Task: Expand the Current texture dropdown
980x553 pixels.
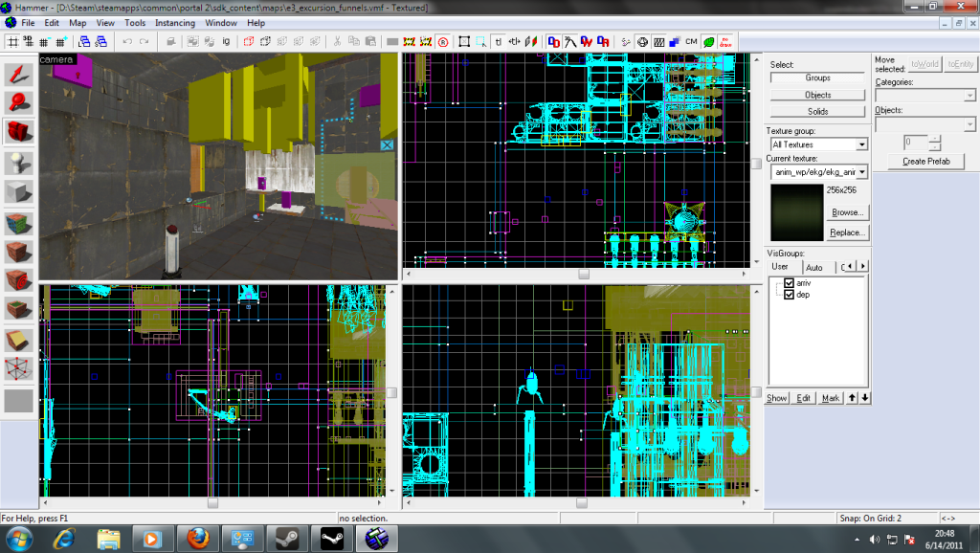Action: [x=862, y=172]
